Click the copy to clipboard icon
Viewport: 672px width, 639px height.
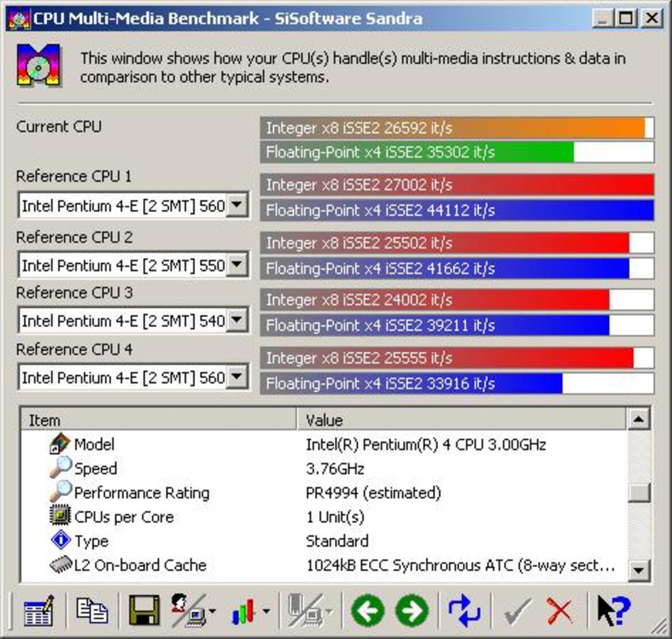point(92,610)
